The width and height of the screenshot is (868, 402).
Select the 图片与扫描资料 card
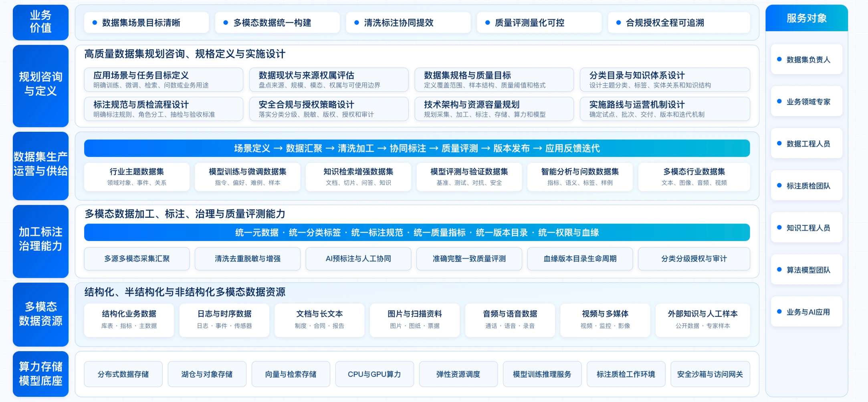[x=415, y=320]
